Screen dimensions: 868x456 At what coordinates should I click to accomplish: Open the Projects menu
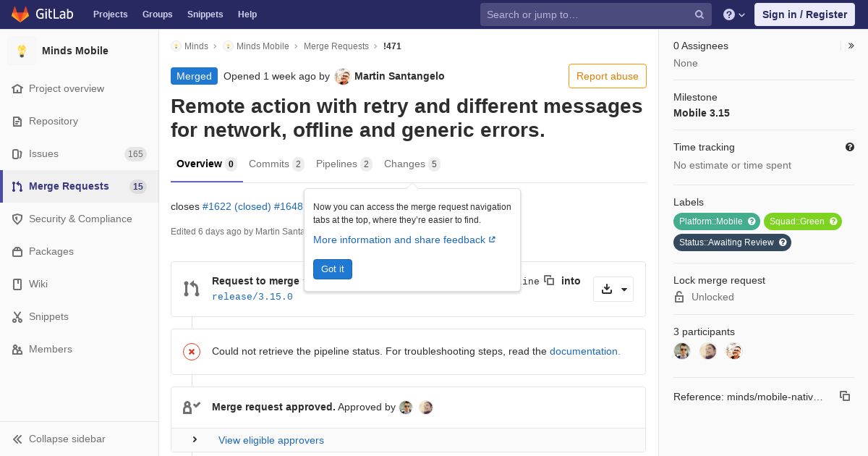coord(110,14)
